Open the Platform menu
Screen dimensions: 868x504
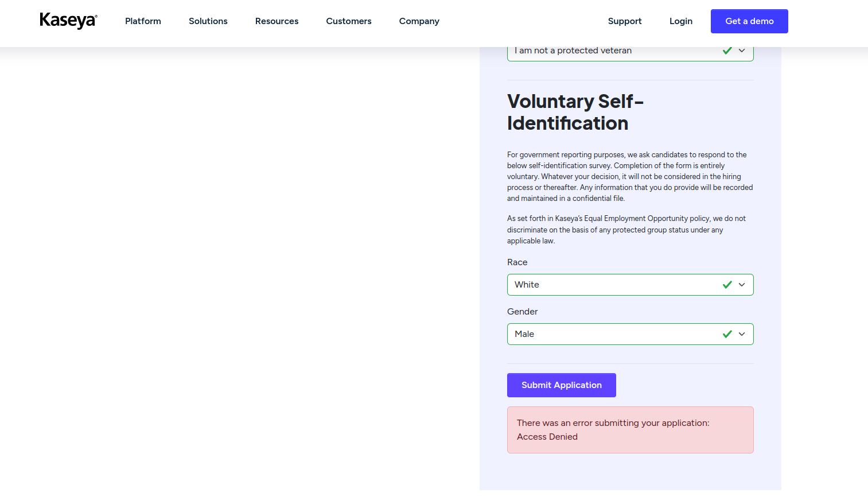[x=143, y=21]
